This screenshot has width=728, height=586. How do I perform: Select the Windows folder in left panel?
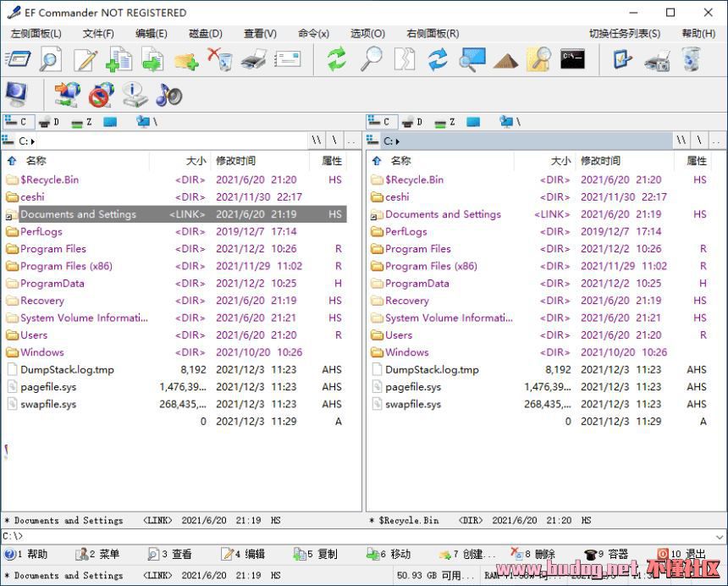pyautogui.click(x=42, y=352)
